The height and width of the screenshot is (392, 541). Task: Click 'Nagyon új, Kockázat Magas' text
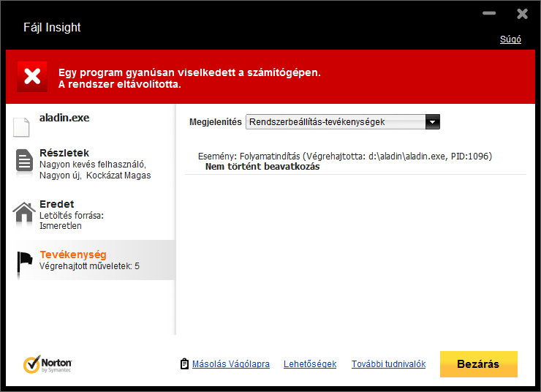click(95, 176)
